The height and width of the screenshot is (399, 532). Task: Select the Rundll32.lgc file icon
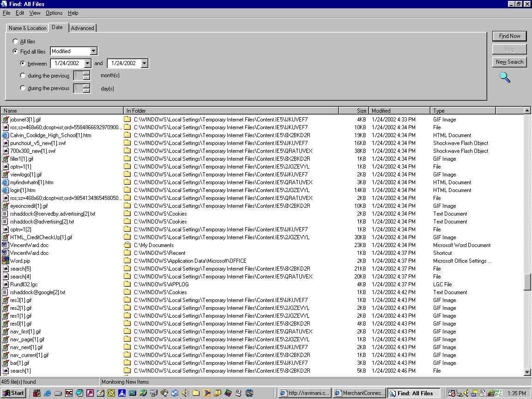[x=6, y=284]
